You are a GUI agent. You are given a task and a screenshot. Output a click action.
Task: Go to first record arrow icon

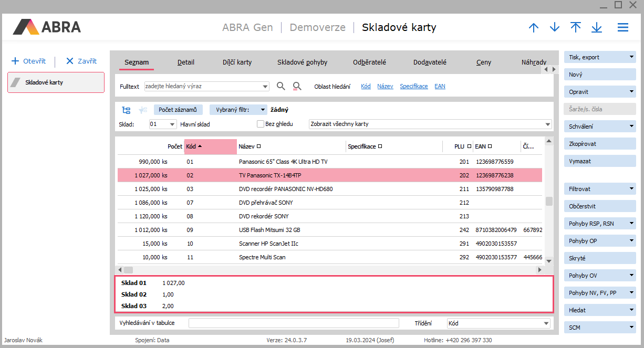(x=576, y=27)
